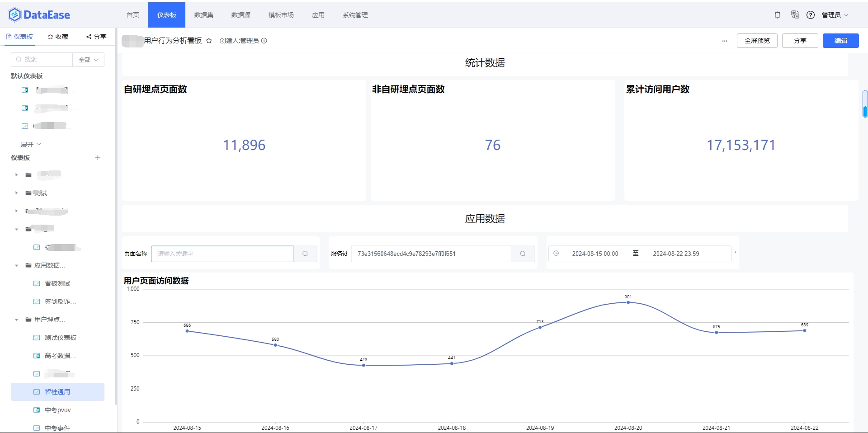Select the 仪表板 top navigation item
Viewport: 868px width, 433px height.
tap(167, 15)
